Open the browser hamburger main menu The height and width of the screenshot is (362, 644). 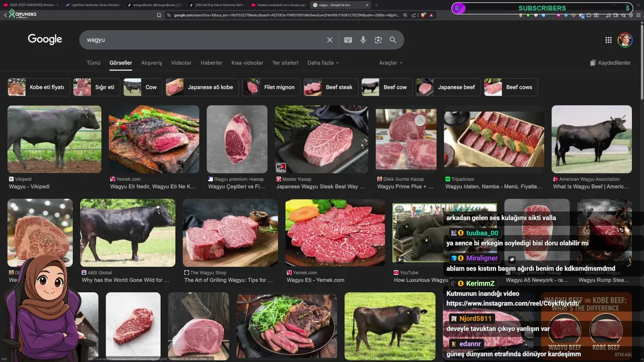tap(638, 15)
